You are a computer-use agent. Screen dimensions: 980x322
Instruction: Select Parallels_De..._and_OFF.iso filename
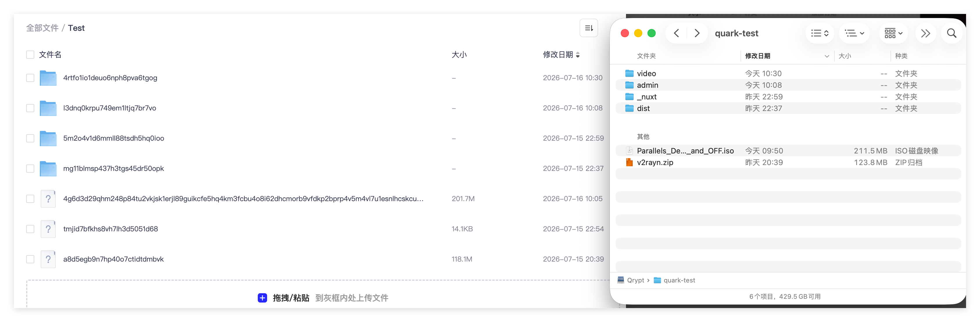[685, 151]
